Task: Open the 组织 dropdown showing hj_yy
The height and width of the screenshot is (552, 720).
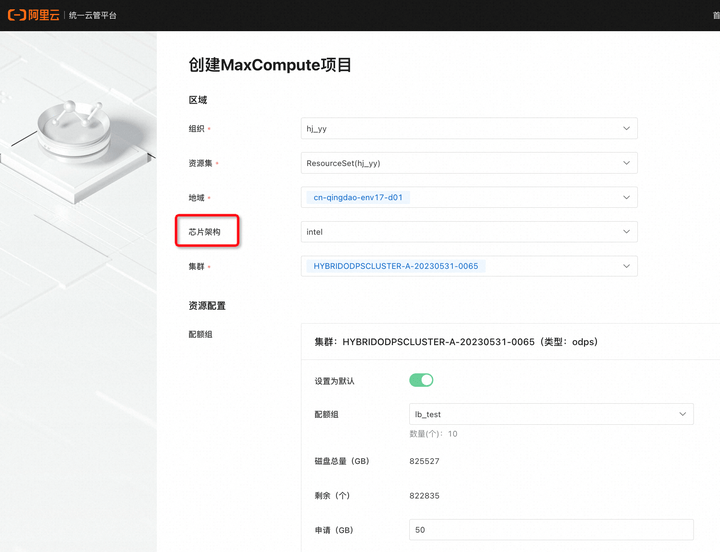Action: 469,129
